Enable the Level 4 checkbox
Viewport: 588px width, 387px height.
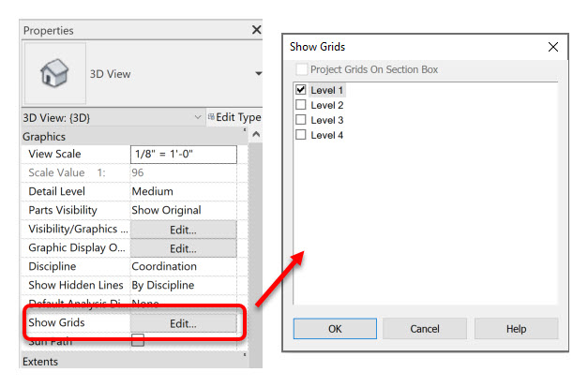(x=301, y=135)
